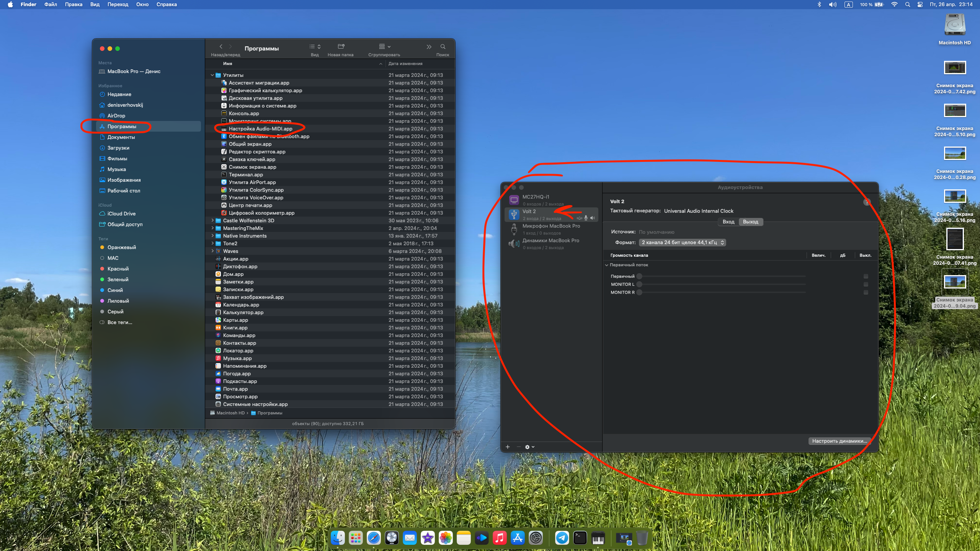Switch to the Вход tab

pos(728,222)
